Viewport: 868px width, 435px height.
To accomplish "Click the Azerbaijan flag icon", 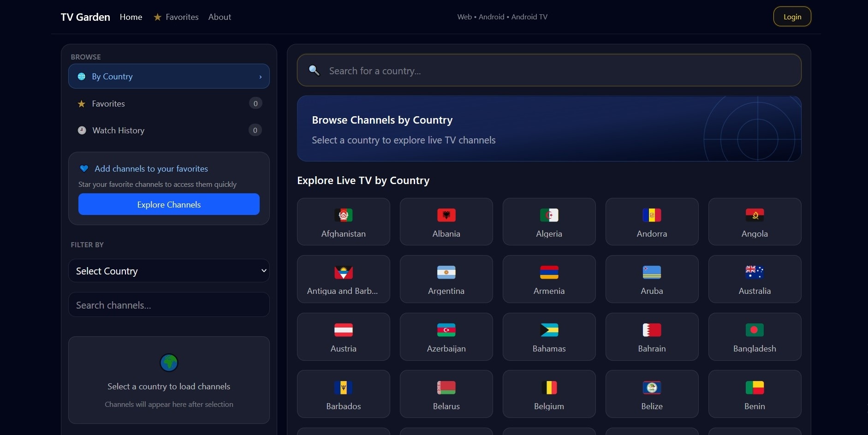I will click(446, 330).
